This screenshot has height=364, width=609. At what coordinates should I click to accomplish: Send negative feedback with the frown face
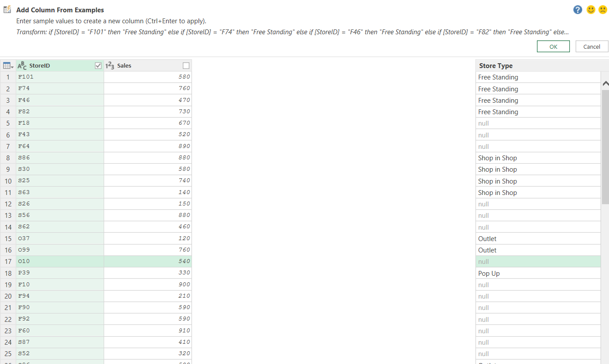coord(603,10)
